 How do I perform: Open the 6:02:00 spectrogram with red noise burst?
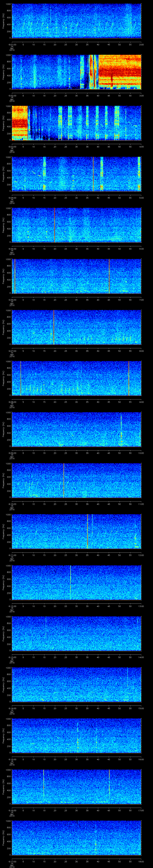[76, 72]
